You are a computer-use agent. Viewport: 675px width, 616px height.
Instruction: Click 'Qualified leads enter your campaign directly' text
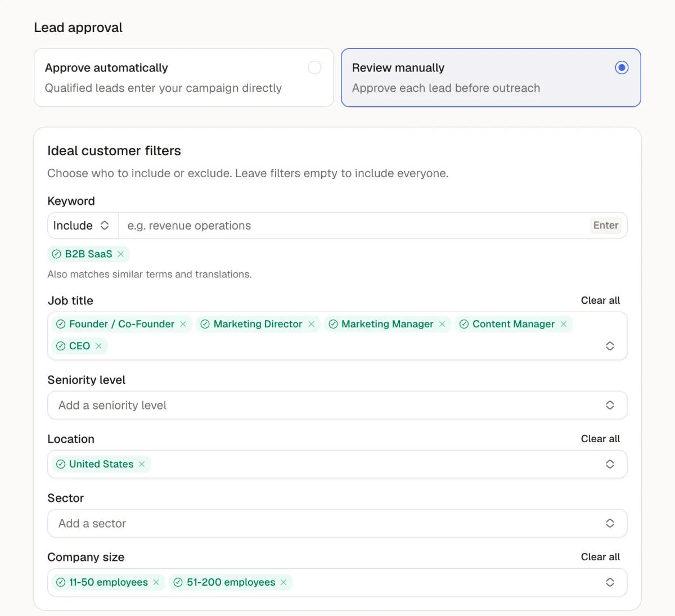click(x=163, y=88)
